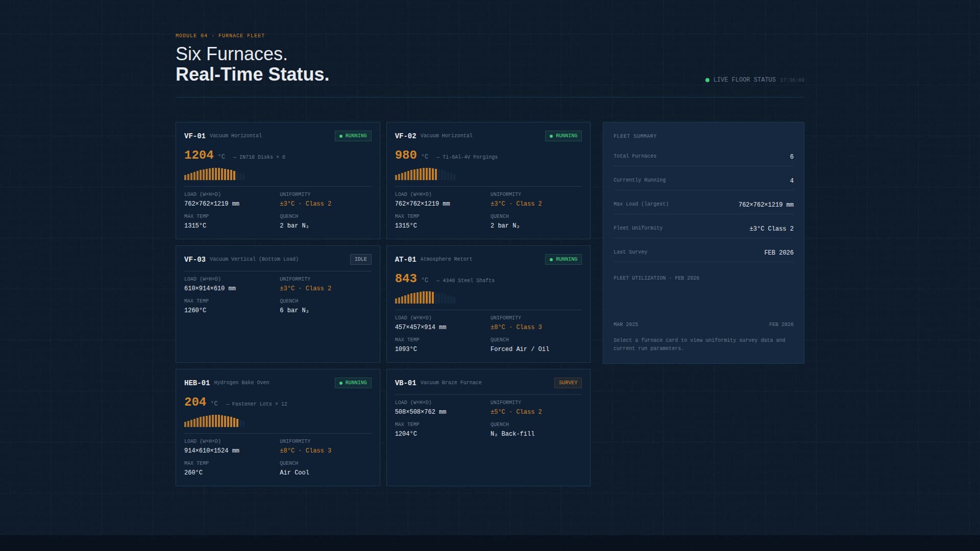Click the green status dot on VF-01
Viewport: 980px width, 551px height.
coord(340,136)
